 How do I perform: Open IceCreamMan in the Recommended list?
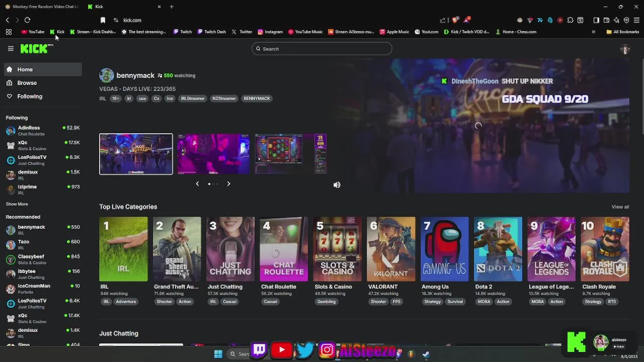[43, 289]
